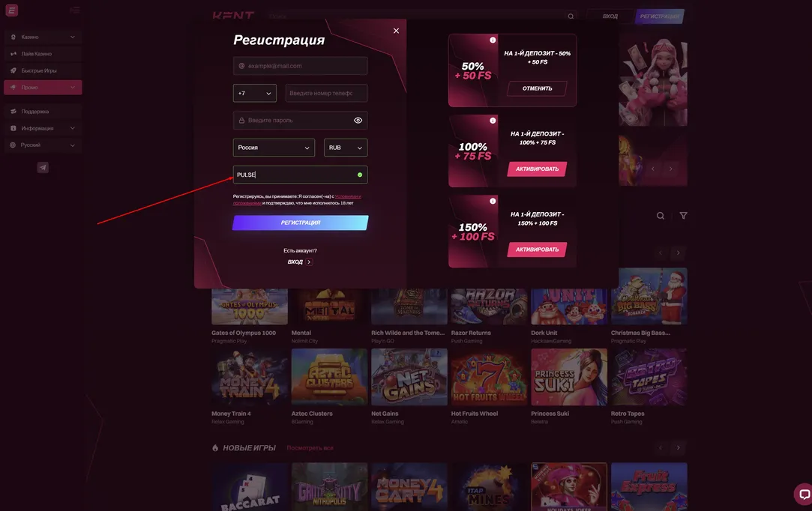Click the info icon on the 100% bonus card

click(x=493, y=121)
